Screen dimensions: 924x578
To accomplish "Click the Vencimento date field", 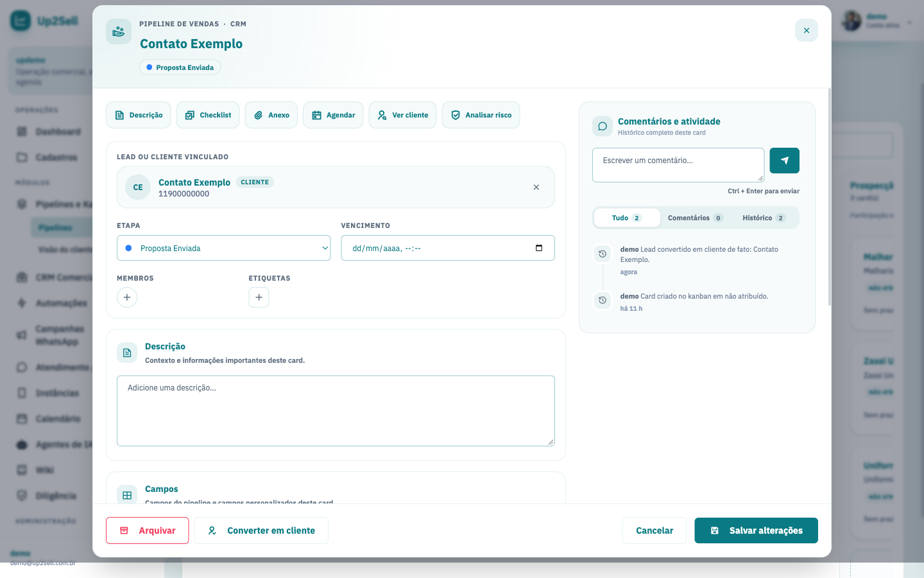I will (x=448, y=248).
